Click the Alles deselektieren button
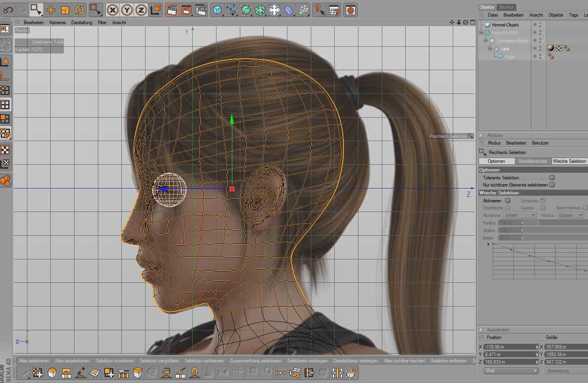This screenshot has width=588, height=383. 73,361
